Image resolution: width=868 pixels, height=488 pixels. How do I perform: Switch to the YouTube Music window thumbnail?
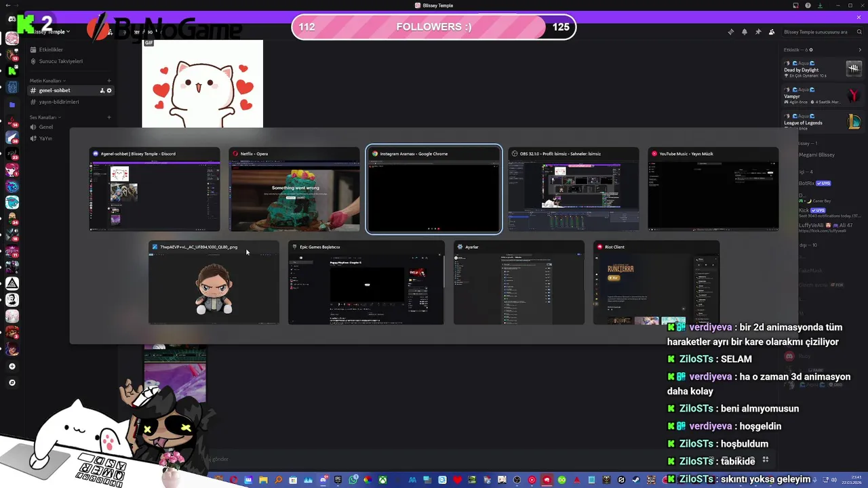713,190
